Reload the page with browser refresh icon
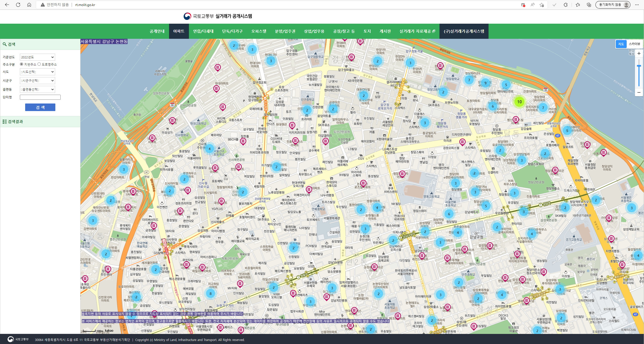 point(18,5)
